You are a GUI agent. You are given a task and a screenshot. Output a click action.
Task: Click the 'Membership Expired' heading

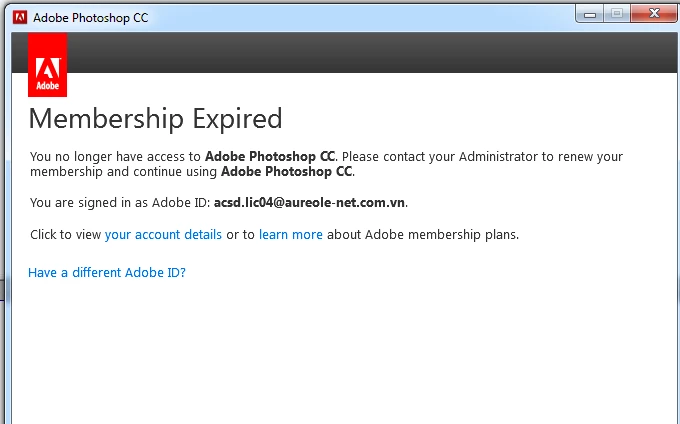155,119
